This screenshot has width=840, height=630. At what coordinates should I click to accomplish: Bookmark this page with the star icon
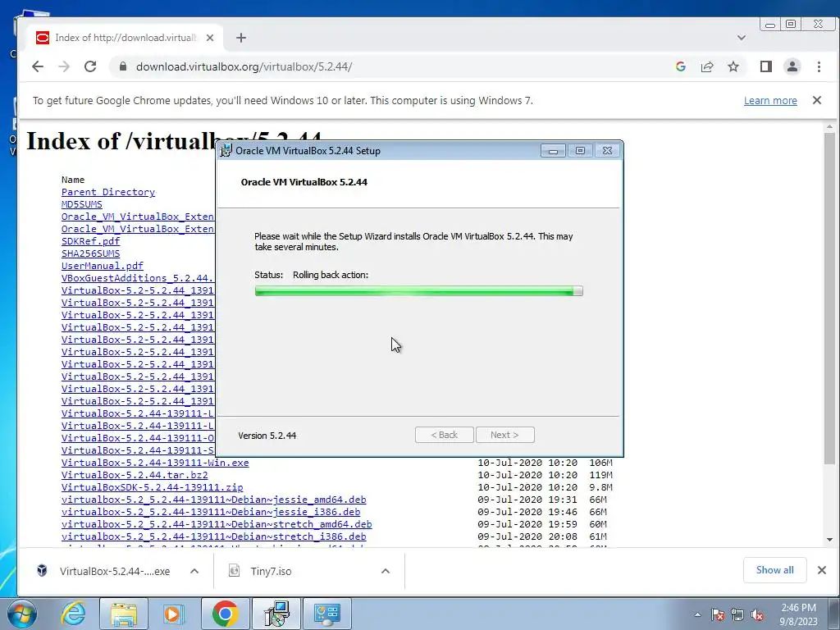[x=733, y=66]
